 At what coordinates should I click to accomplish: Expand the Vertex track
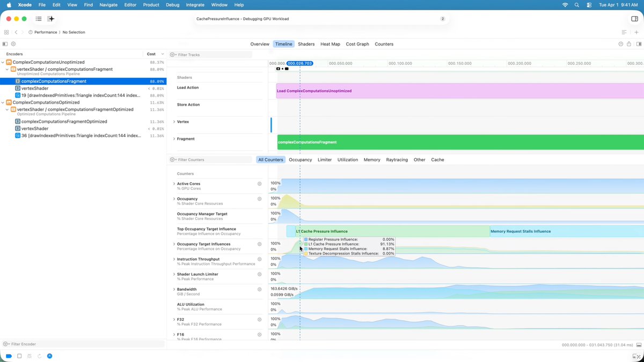point(174,122)
